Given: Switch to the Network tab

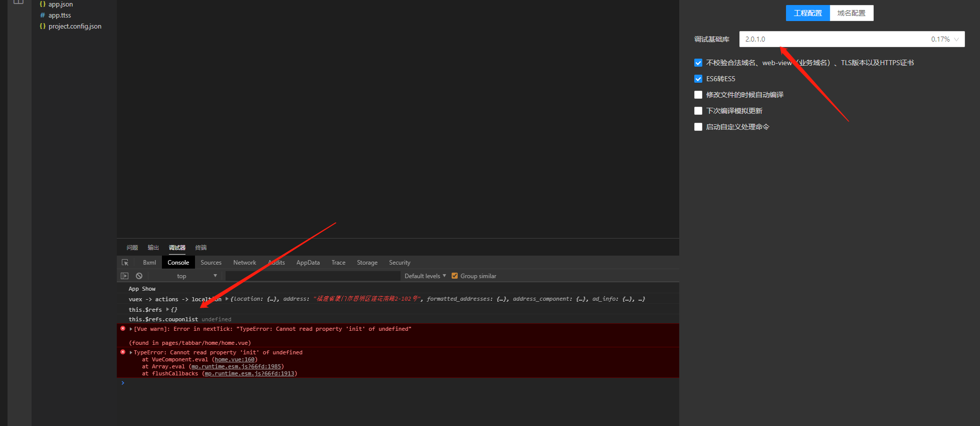Looking at the screenshot, I should (x=245, y=263).
